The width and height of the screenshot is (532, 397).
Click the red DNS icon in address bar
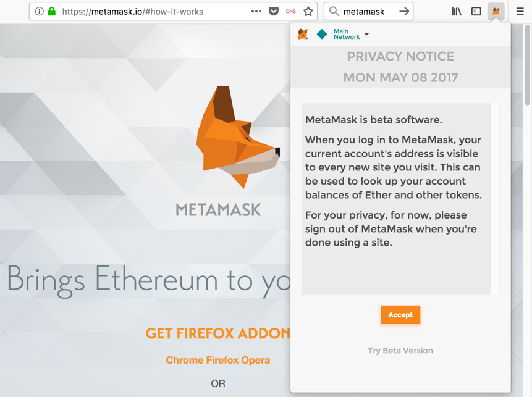291,12
